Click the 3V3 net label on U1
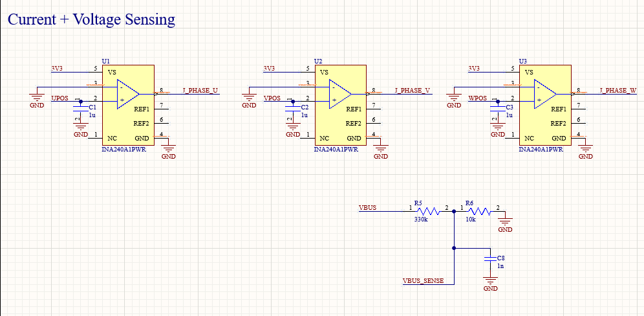This screenshot has height=316, width=644. (57, 69)
